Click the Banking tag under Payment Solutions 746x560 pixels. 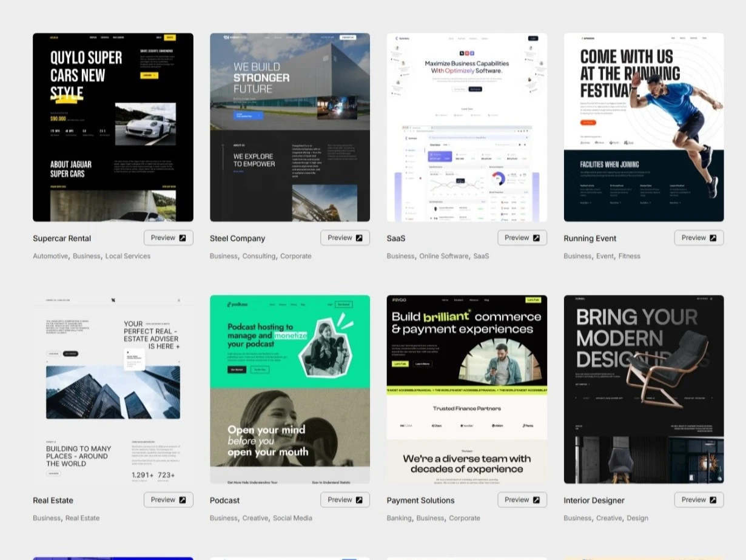coord(399,518)
